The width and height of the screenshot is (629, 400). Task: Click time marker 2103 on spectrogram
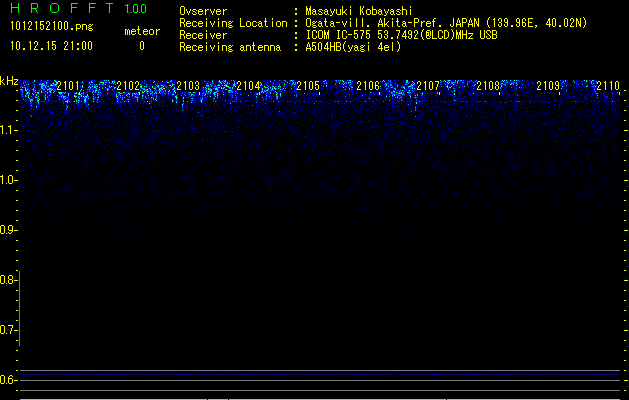coord(188,86)
